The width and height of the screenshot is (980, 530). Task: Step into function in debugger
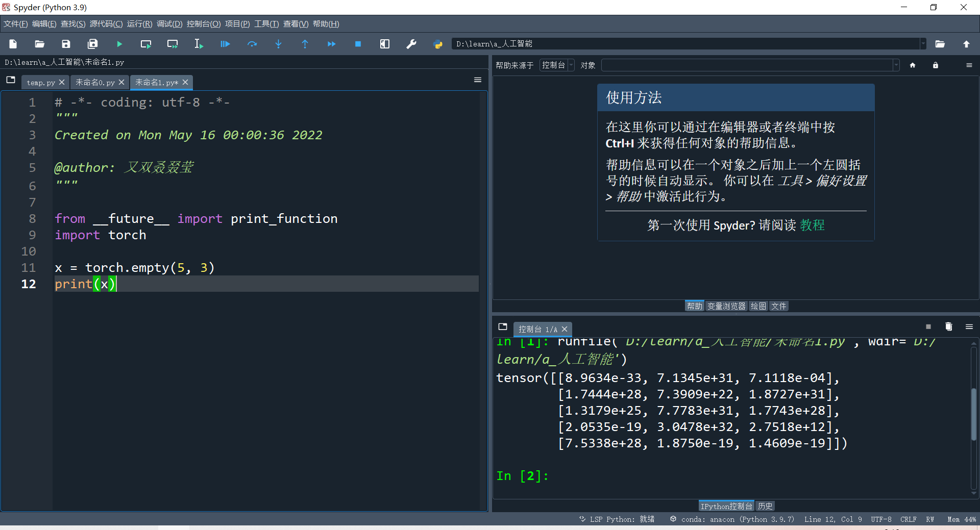pos(279,44)
